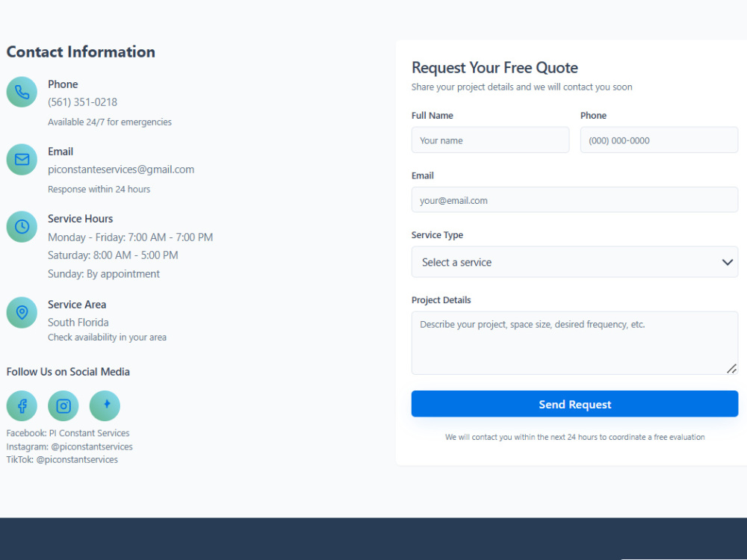Click the textarea resize handle in Project Details
This screenshot has width=747, height=560.
(732, 369)
